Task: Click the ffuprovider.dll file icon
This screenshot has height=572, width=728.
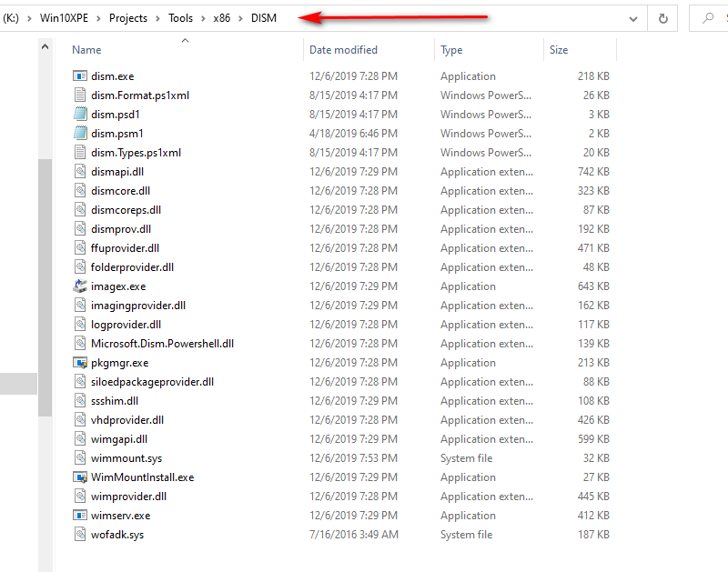Action: pos(80,247)
